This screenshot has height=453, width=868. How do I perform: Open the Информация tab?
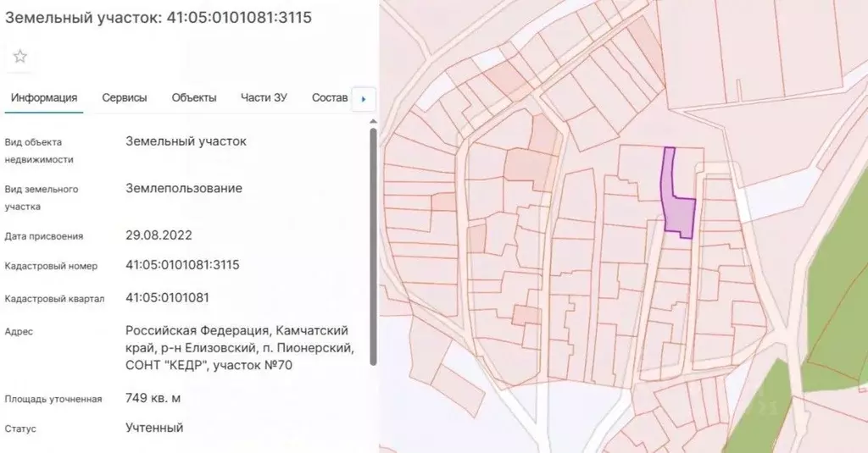pyautogui.click(x=44, y=98)
